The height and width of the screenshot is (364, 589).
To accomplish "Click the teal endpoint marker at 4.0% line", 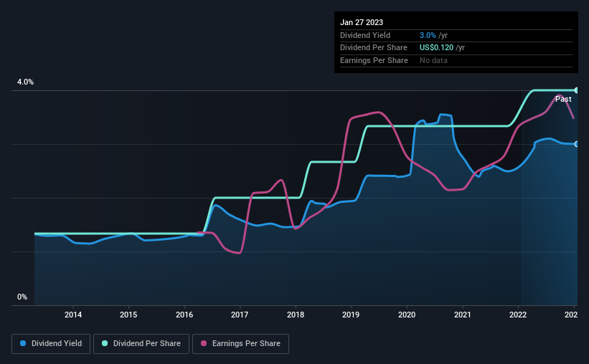I will tap(576, 90).
